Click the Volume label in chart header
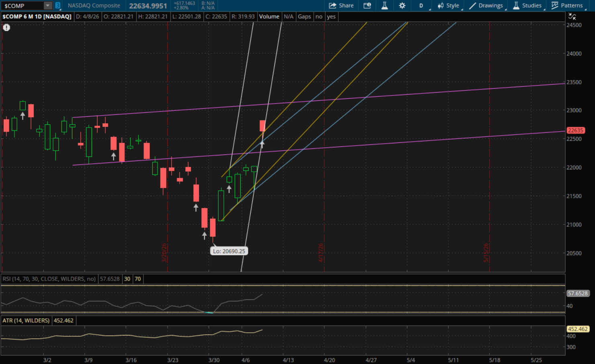 point(269,16)
